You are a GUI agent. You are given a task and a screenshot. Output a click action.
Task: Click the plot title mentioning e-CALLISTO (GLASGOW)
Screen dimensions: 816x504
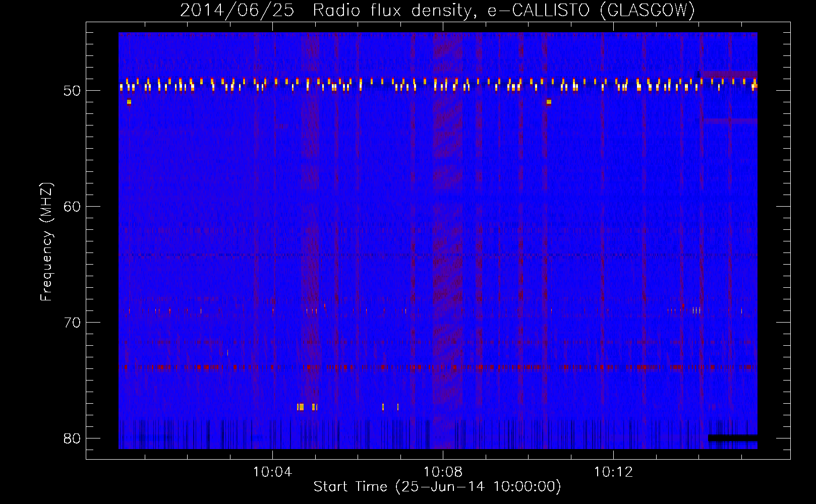click(x=438, y=10)
